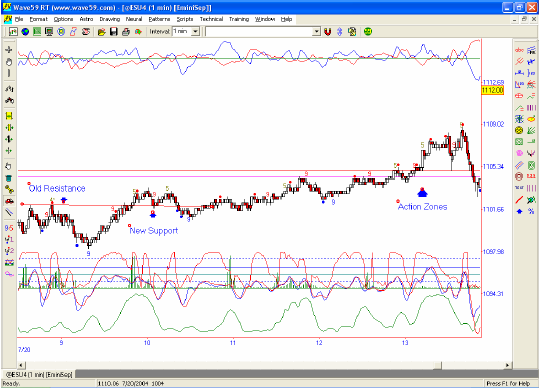Save chart with the floppy disk icon
539x388 pixels.
point(113,32)
